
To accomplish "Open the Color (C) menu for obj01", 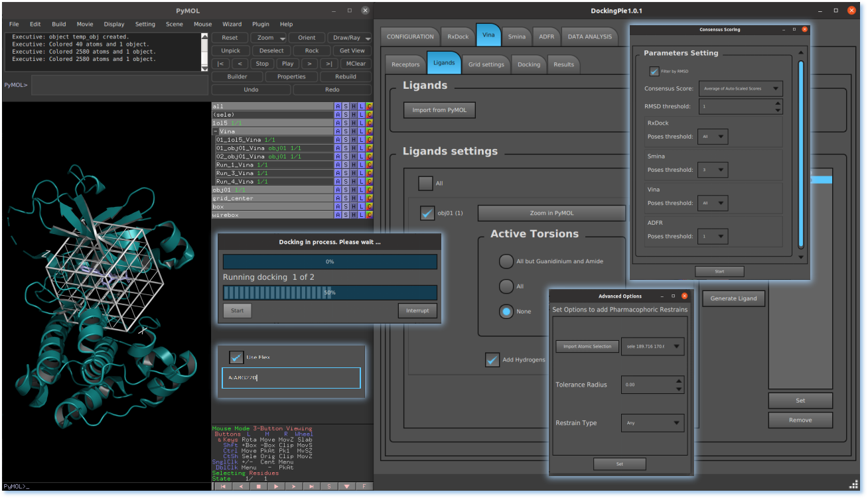I will [370, 190].
